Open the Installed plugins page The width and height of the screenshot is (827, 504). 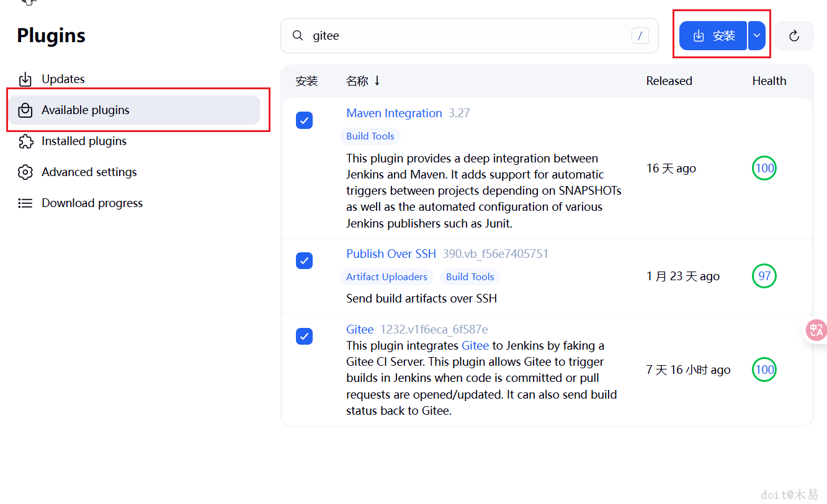coord(84,141)
